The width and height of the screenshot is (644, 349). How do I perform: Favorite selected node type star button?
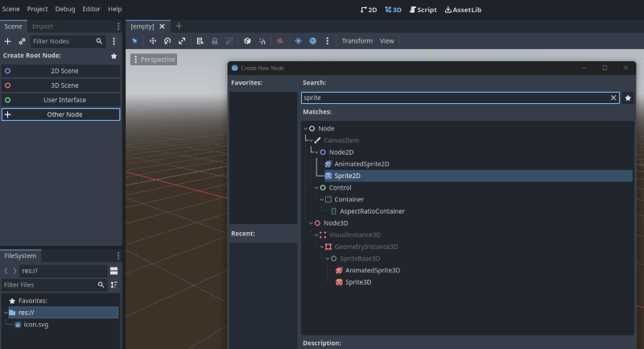pyautogui.click(x=628, y=98)
